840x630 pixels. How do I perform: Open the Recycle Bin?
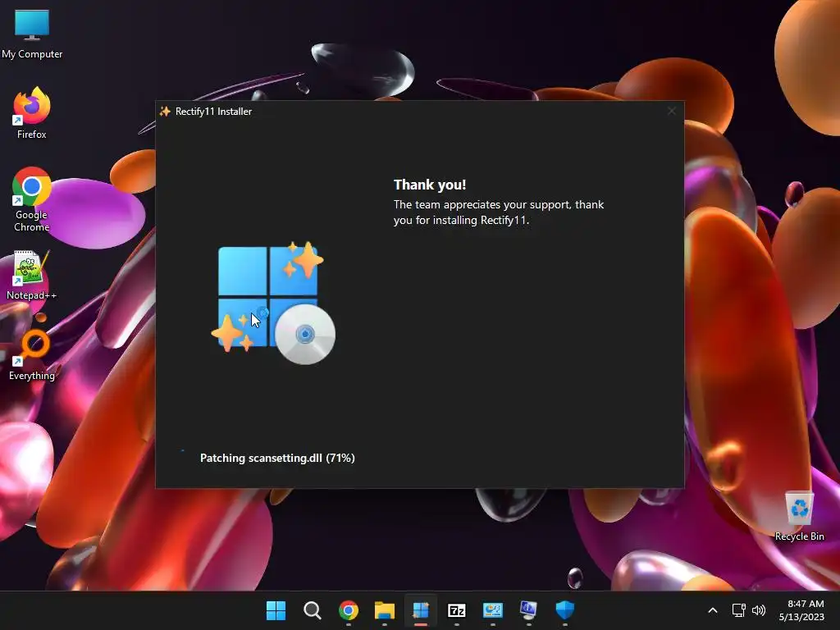click(x=799, y=517)
